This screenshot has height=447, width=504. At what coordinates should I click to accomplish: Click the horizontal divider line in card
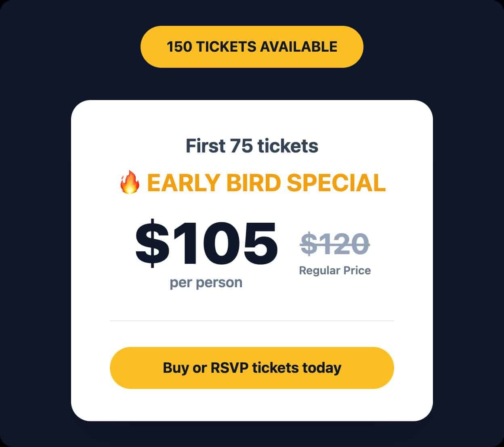point(252,321)
